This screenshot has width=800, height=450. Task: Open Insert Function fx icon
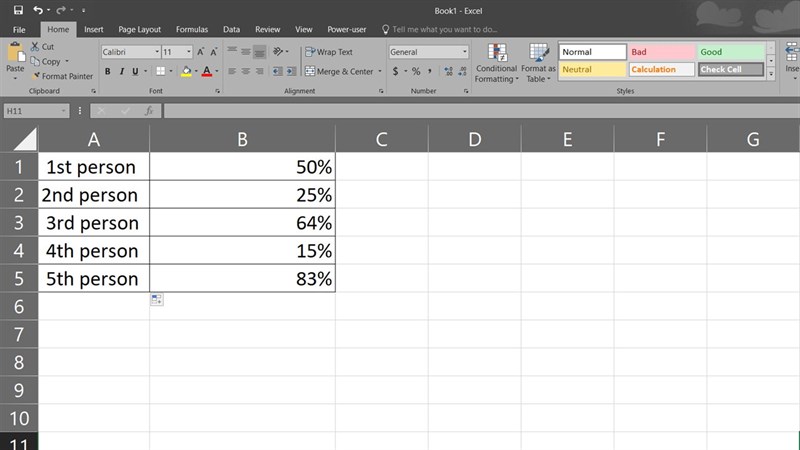coord(149,111)
